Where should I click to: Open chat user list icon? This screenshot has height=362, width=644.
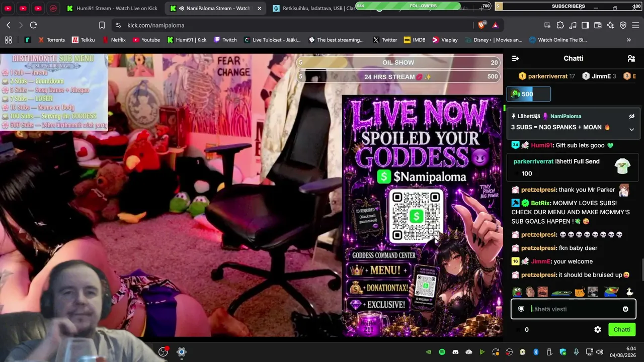pyautogui.click(x=631, y=58)
